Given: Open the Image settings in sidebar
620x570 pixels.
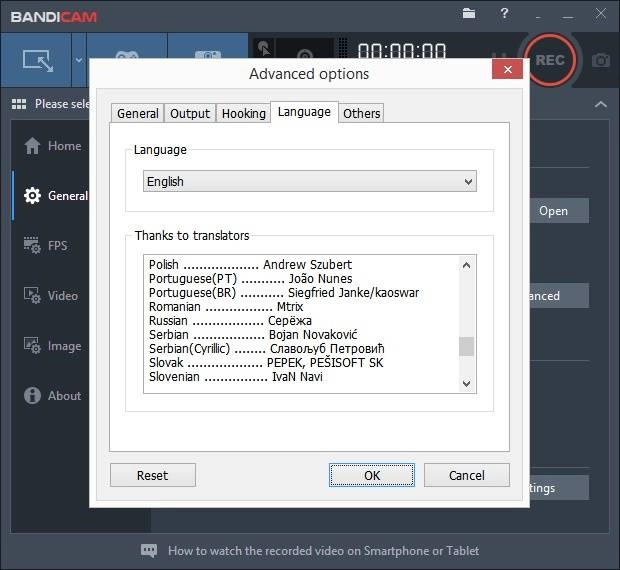Looking at the screenshot, I should 53,346.
